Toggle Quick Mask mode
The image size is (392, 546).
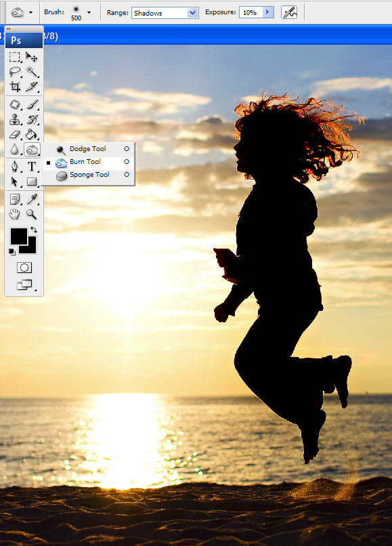24,268
